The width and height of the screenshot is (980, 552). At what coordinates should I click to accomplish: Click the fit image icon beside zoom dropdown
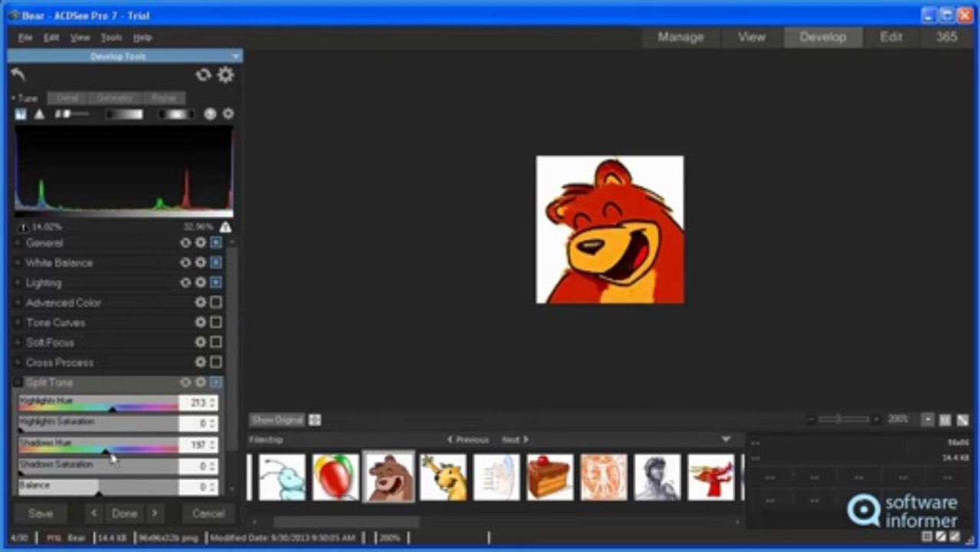pos(946,420)
